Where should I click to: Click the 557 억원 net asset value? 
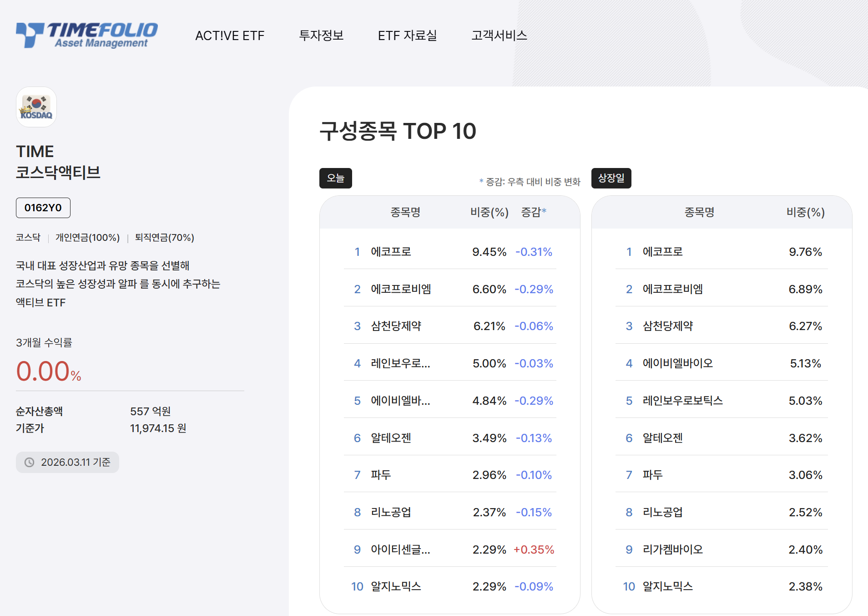pyautogui.click(x=151, y=412)
